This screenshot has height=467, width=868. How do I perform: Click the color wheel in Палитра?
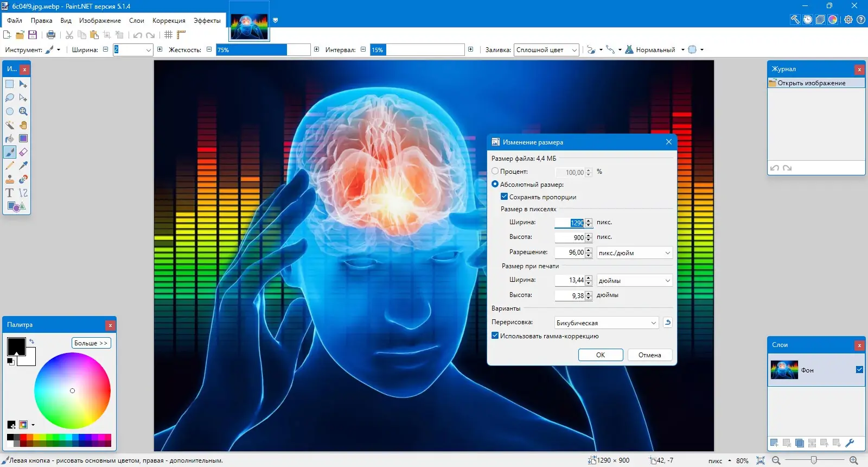72,390
